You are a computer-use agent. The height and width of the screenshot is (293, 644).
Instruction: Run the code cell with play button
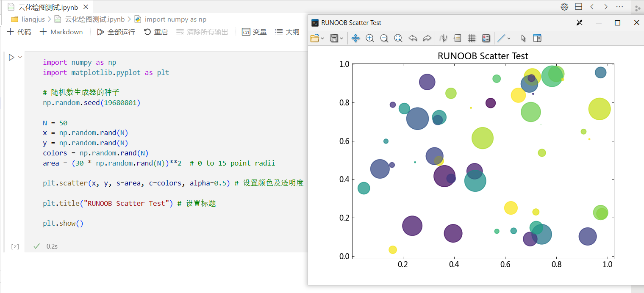(x=11, y=57)
